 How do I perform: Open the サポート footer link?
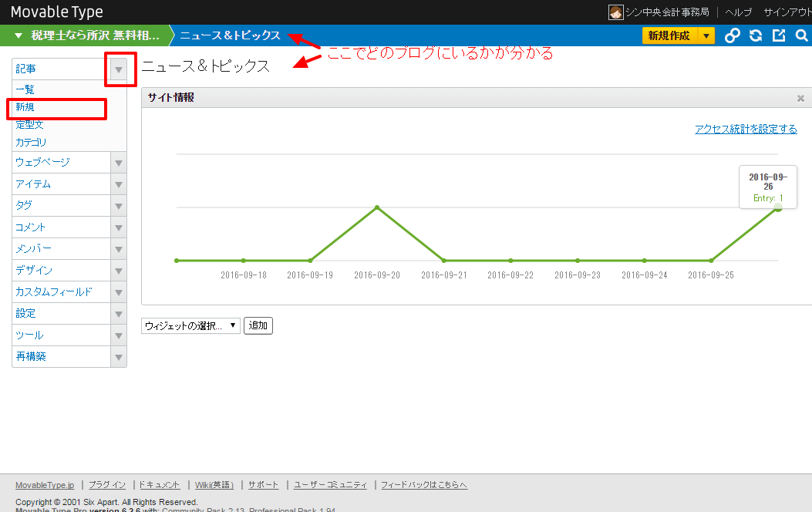(263, 485)
